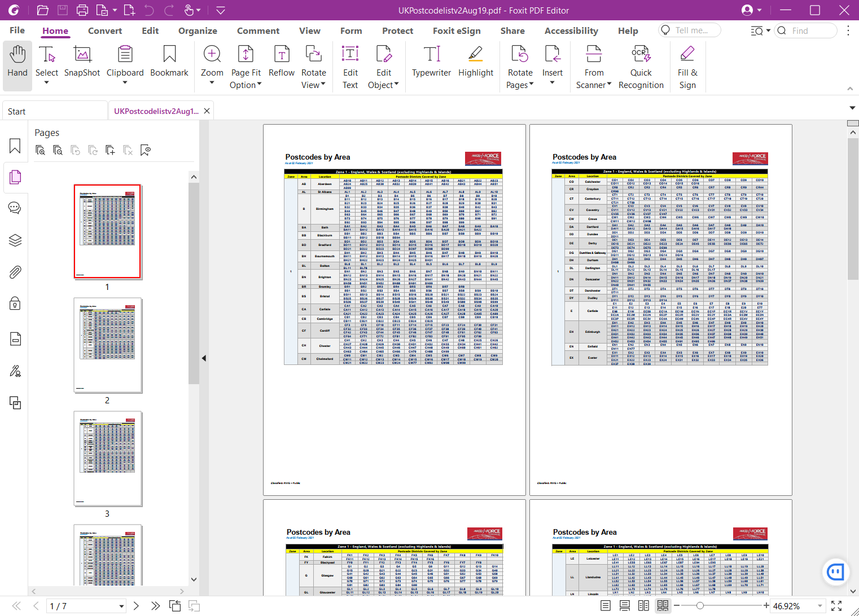This screenshot has height=616, width=859.
Task: Click the Open file icon
Action: pyautogui.click(x=42, y=10)
